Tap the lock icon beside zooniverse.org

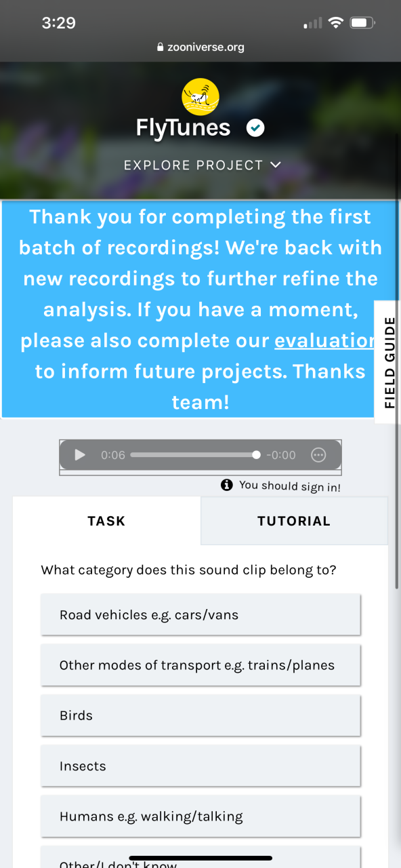[161, 47]
